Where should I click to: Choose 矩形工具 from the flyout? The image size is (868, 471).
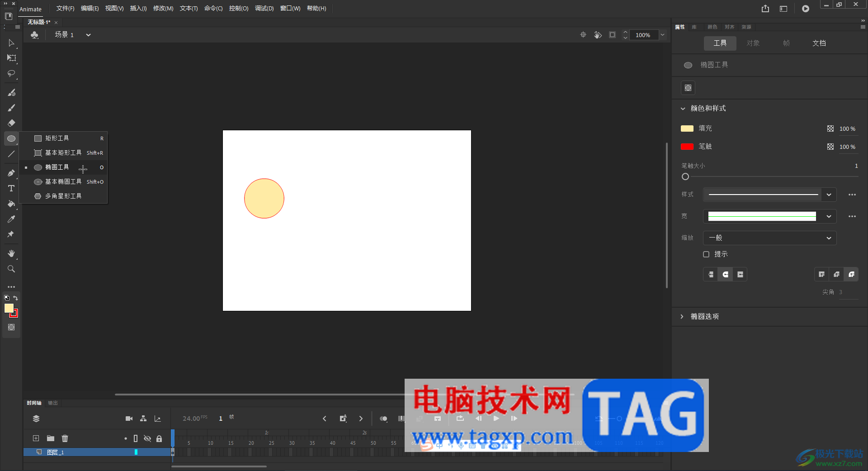click(63, 138)
